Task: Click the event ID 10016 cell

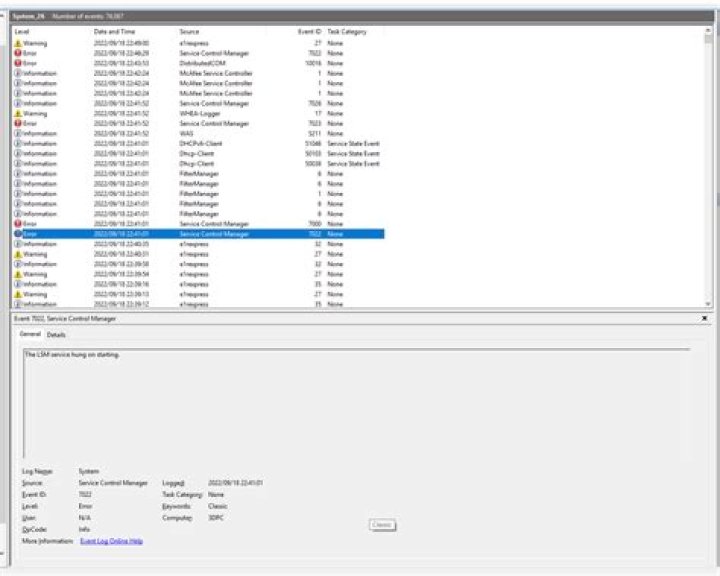Action: click(x=313, y=63)
